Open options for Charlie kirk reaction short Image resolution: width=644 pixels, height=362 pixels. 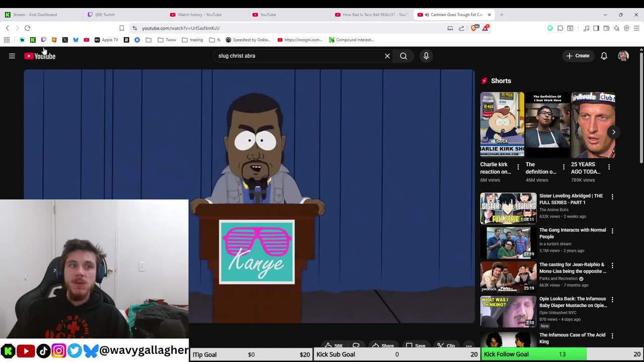pos(518,167)
